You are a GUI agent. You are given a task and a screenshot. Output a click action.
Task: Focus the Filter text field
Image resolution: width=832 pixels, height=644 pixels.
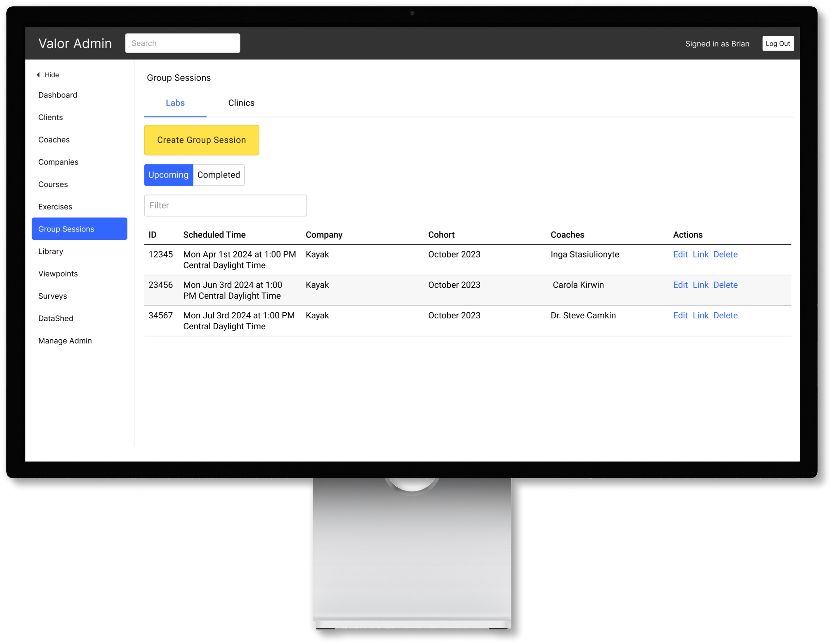point(225,205)
